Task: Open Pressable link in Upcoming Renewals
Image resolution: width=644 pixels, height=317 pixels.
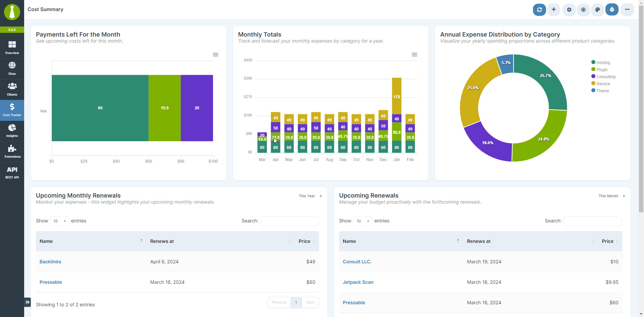Action: (354, 303)
